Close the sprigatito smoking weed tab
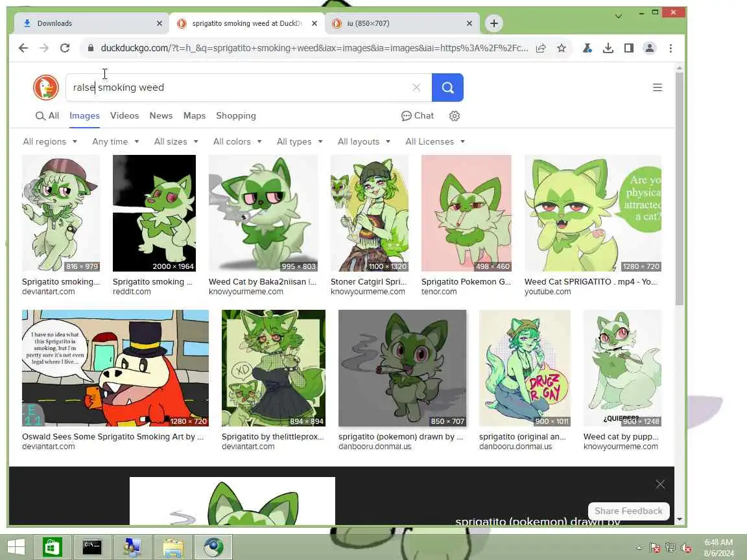 [314, 23]
